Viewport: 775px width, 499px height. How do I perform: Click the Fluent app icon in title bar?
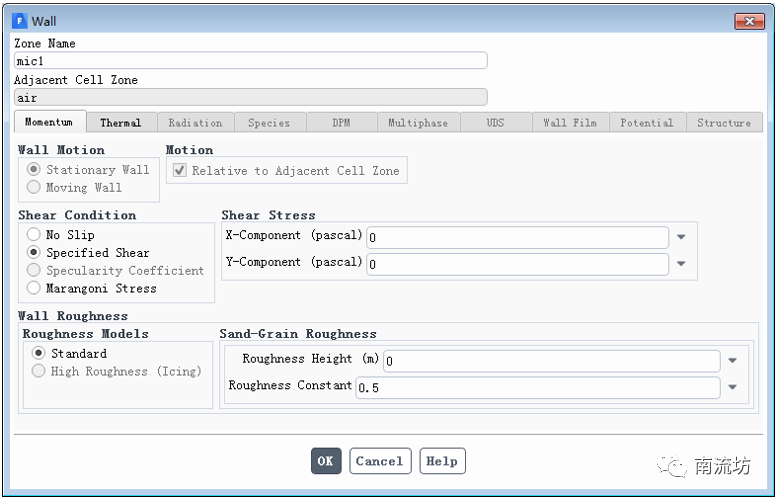click(x=20, y=21)
